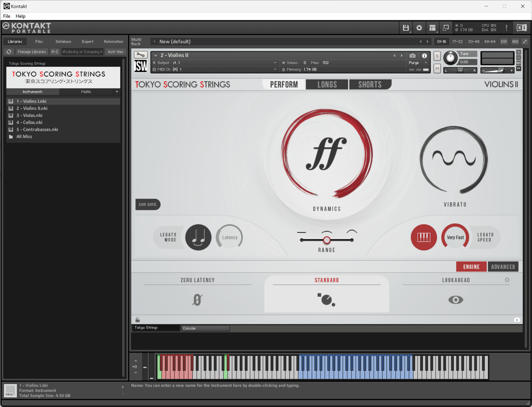Click the red keyboard legato speed icon
Screen dimensions: 532x407
pyautogui.click(x=423, y=237)
